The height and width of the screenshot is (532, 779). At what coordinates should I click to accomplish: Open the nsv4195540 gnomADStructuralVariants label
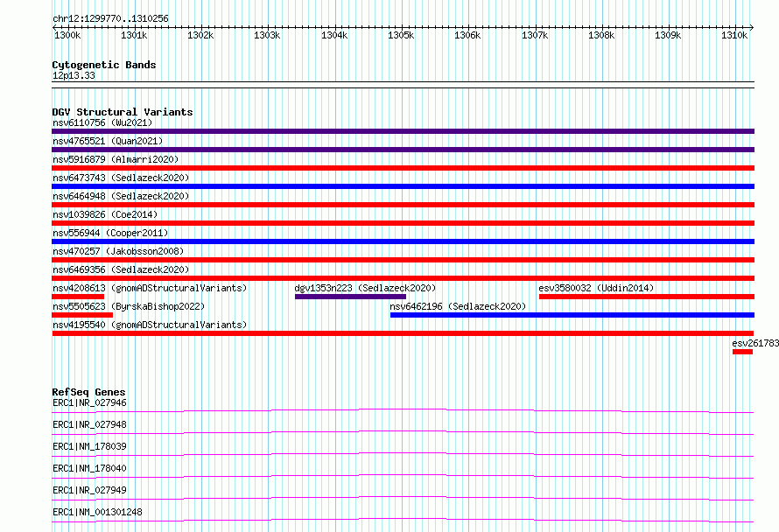click(150, 325)
